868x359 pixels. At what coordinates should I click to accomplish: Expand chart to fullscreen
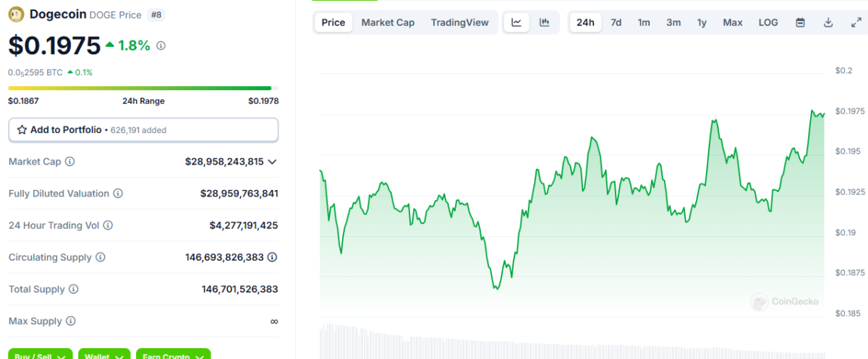pyautogui.click(x=856, y=22)
